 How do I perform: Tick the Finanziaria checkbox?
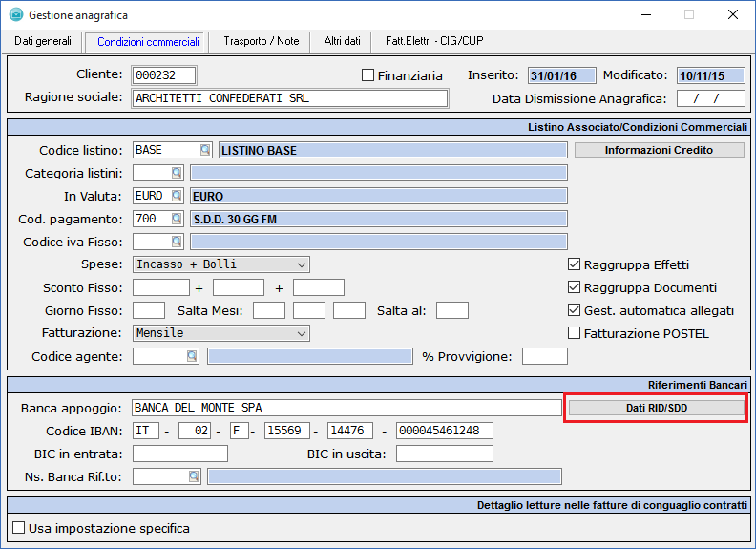point(367,75)
